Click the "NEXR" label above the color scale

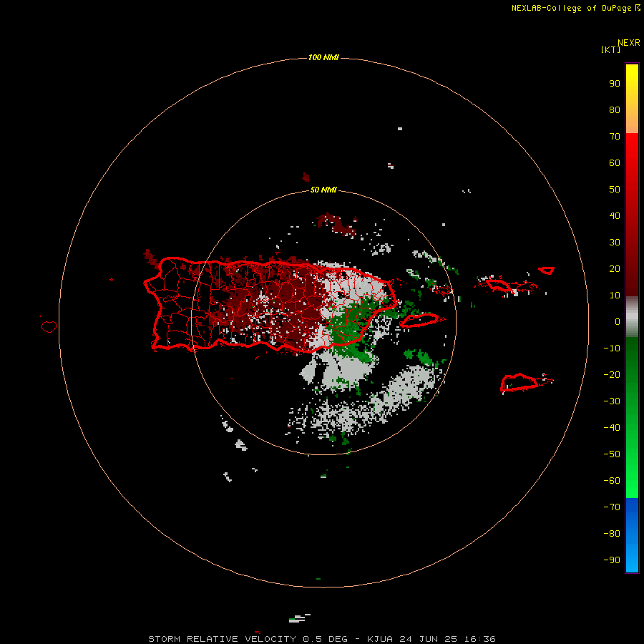pyautogui.click(x=628, y=43)
